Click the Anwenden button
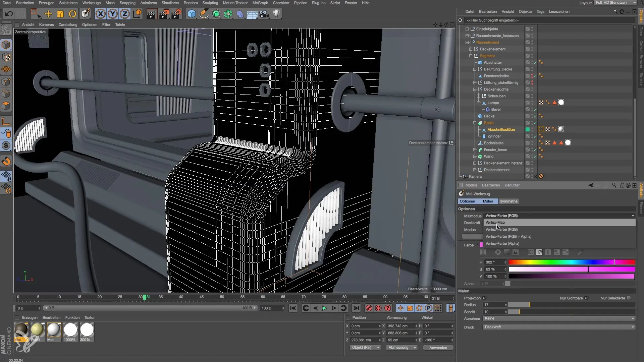The image size is (644, 362). (438, 348)
